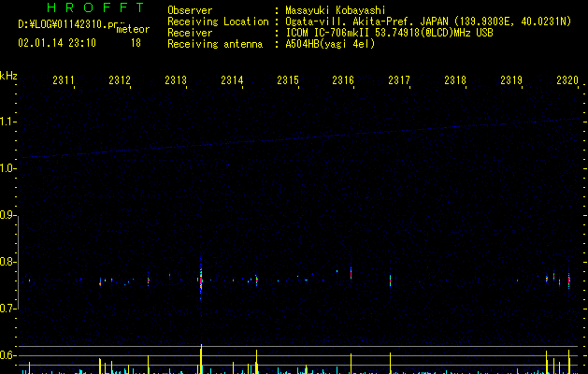Click the 1.1 kHz axis label
The image size is (588, 374).
pyautogui.click(x=7, y=122)
